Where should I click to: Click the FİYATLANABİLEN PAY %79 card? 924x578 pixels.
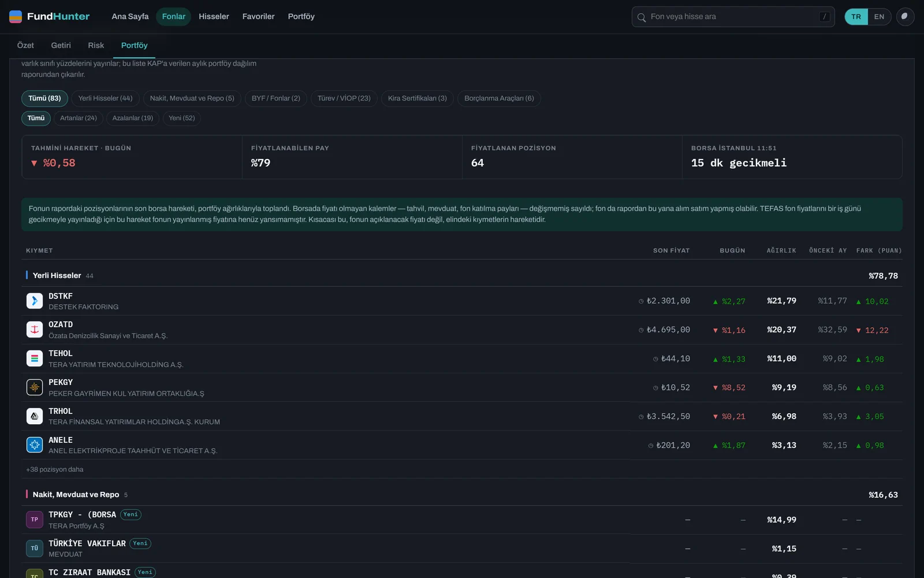pos(352,157)
